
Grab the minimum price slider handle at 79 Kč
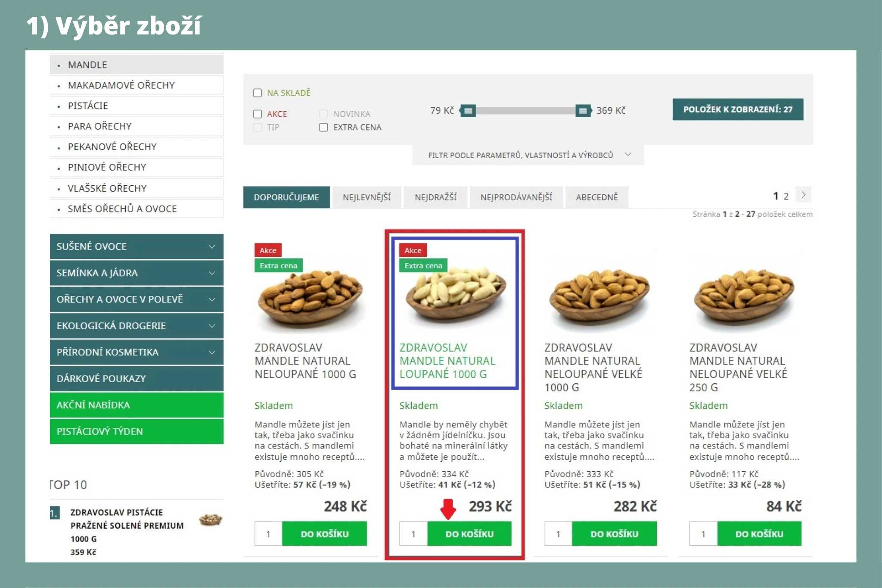coord(468,111)
